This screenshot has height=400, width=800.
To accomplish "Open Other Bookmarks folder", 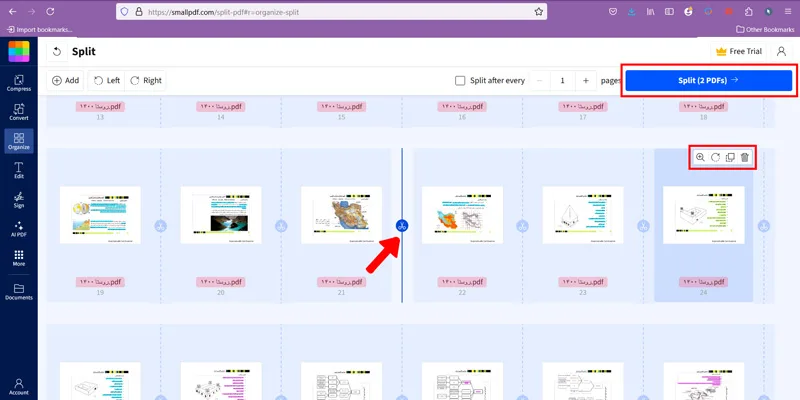I will [765, 30].
